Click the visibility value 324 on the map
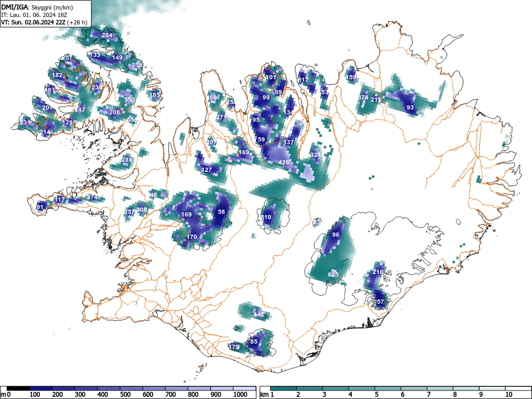 (315, 155)
